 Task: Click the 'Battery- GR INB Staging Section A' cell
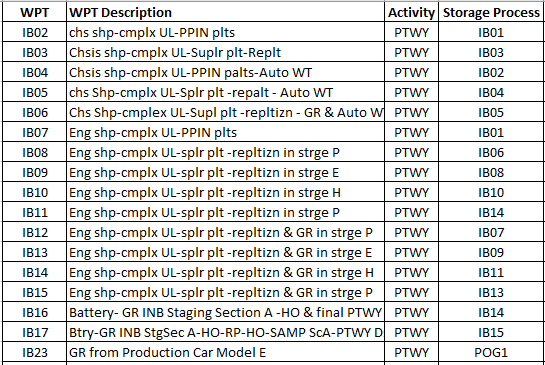(225, 312)
